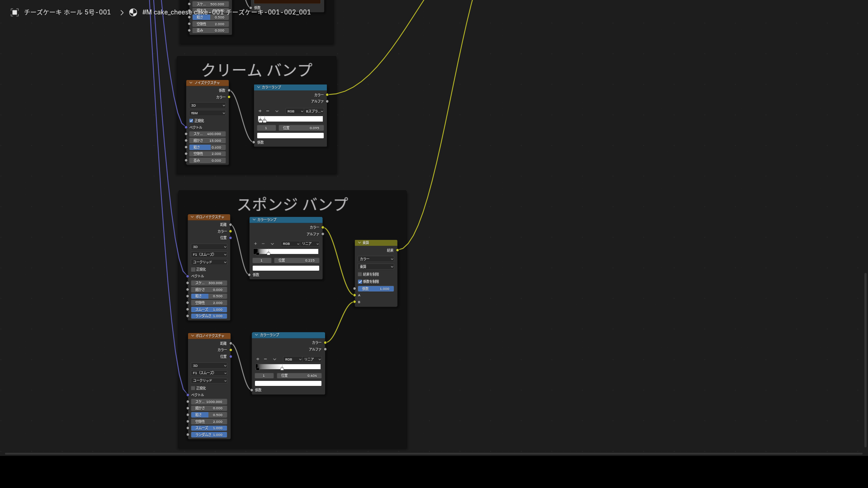Screen dimensions: 868x488
Task: Collapse the color ramp node with position 0.404
Action: pos(256,335)
